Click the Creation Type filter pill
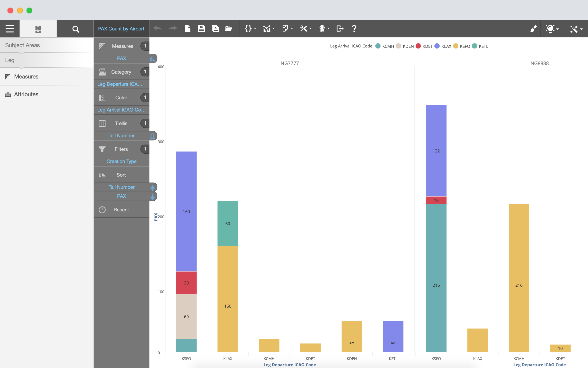588x368 pixels. coord(121,161)
